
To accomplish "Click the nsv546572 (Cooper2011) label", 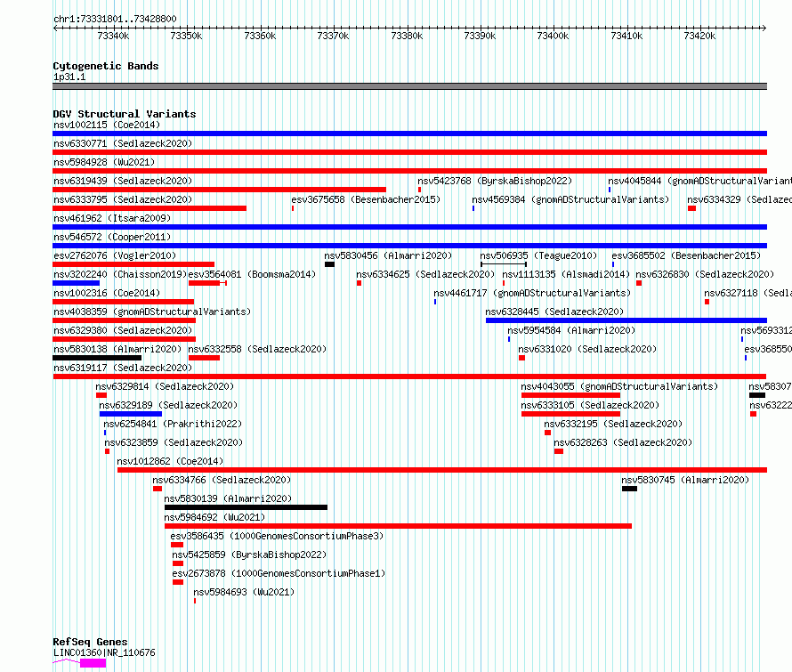I will point(112,237).
